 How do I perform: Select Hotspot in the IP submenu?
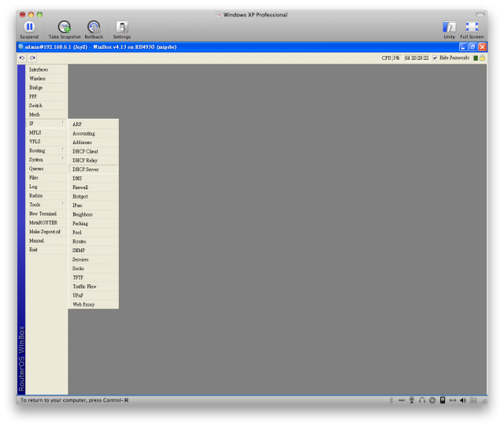[94, 196]
